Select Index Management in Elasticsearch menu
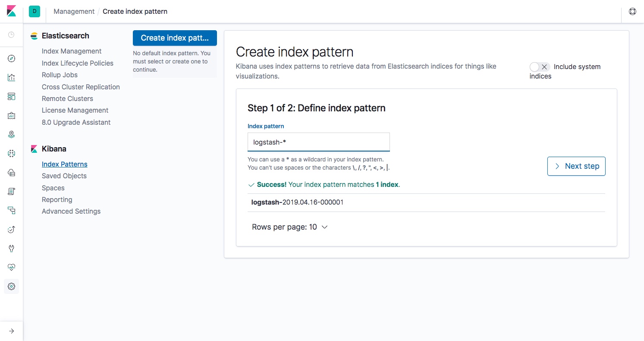Viewport: 644px width, 341px height. (x=72, y=51)
